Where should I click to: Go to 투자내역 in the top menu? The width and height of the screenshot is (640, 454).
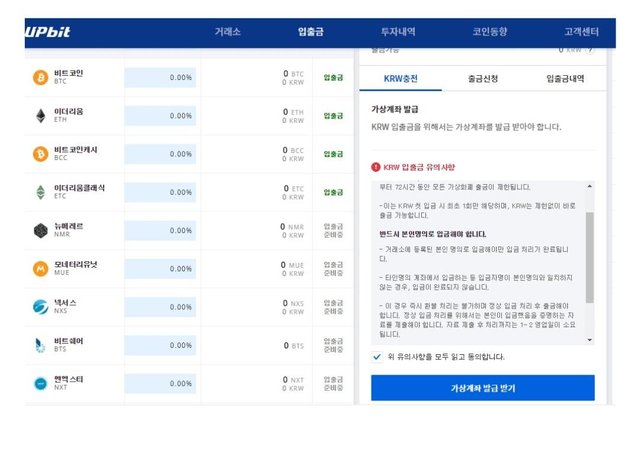coord(401,33)
